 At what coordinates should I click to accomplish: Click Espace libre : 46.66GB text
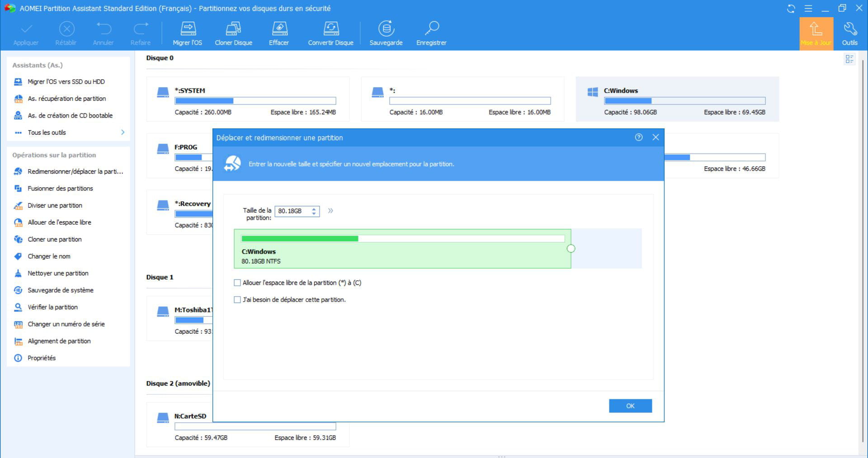tap(735, 169)
